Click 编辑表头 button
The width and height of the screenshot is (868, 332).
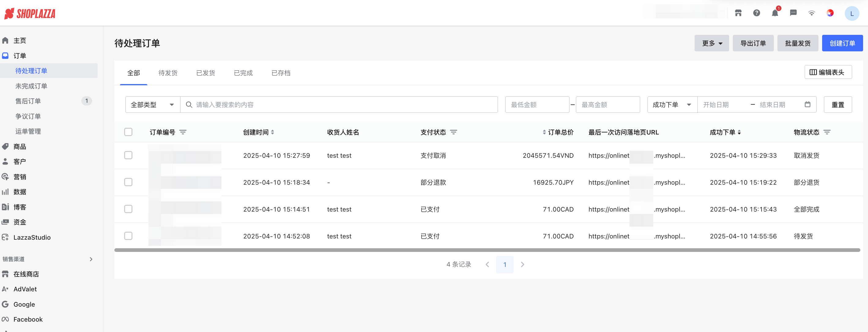(828, 72)
